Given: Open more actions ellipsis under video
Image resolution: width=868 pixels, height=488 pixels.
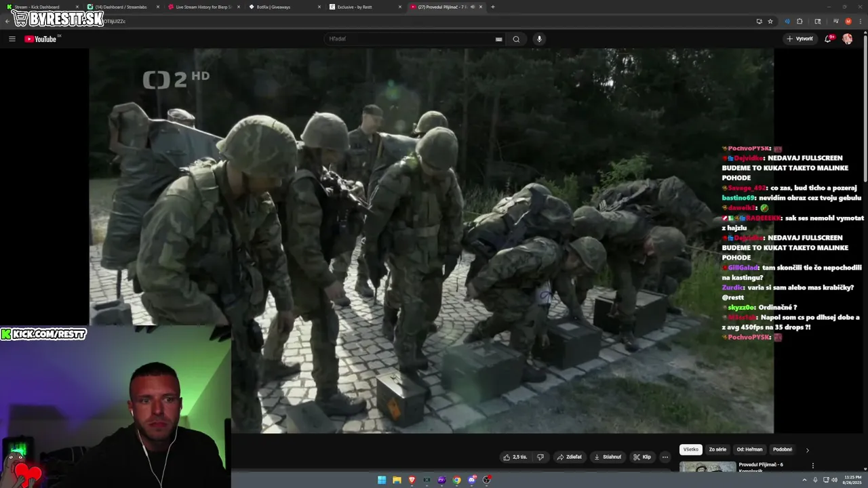Looking at the screenshot, I should coord(665,457).
